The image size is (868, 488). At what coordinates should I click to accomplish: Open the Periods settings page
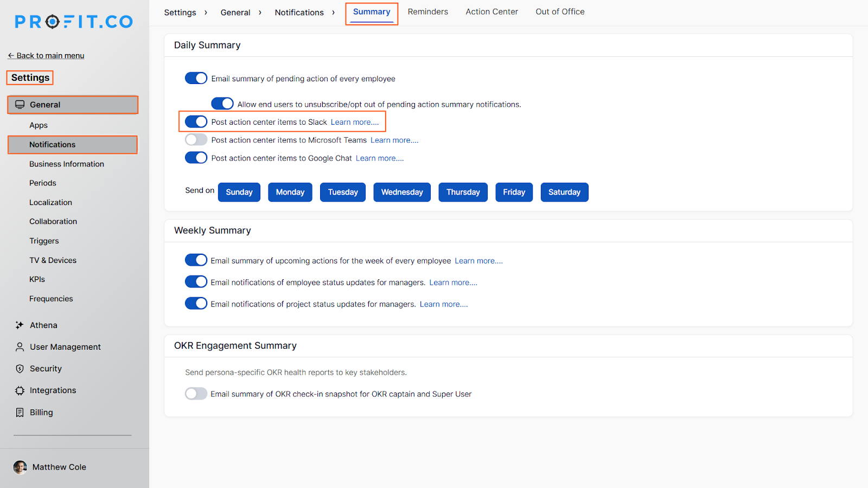pyautogui.click(x=43, y=183)
